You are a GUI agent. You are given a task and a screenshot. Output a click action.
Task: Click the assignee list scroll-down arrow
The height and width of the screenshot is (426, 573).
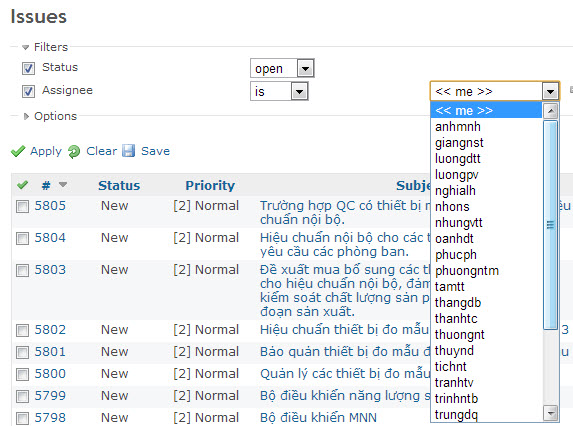[x=551, y=413]
